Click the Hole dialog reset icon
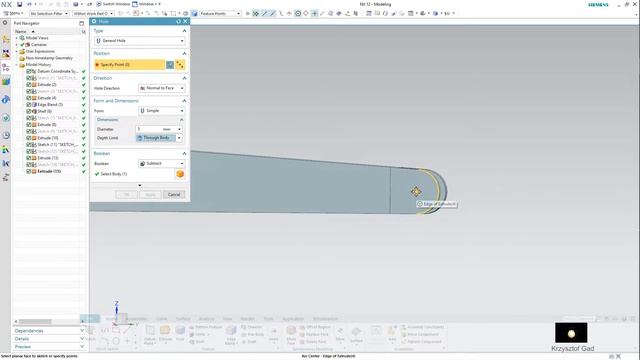 (178, 21)
